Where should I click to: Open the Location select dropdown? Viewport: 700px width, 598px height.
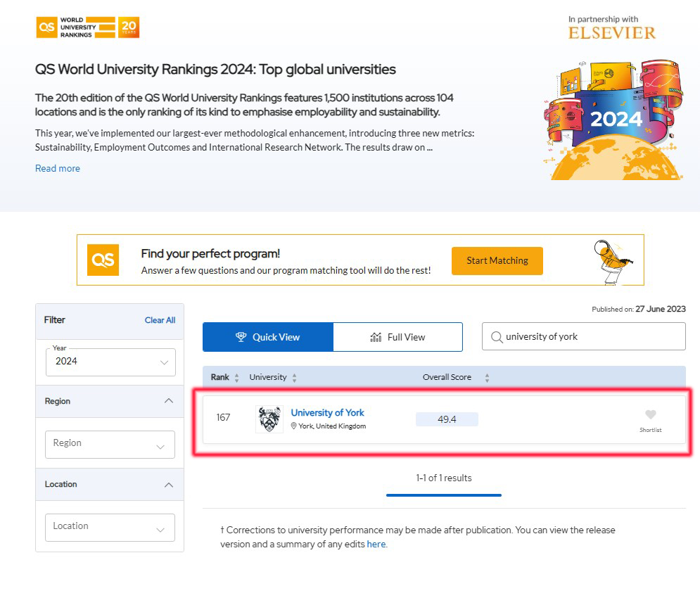(x=110, y=528)
